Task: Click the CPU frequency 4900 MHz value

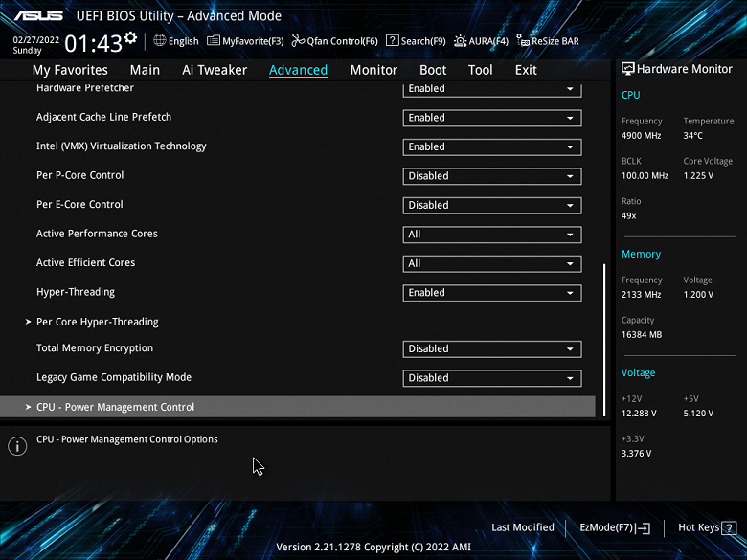Action: 641,136
